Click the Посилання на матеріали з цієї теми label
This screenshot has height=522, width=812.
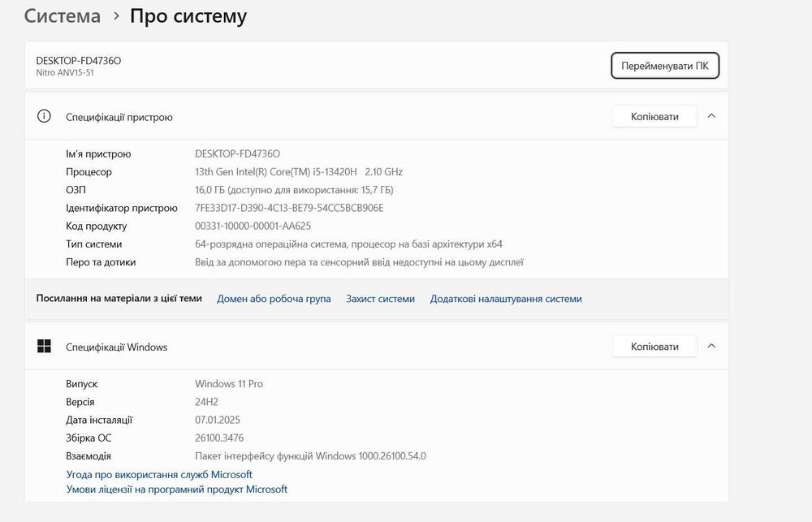(119, 298)
